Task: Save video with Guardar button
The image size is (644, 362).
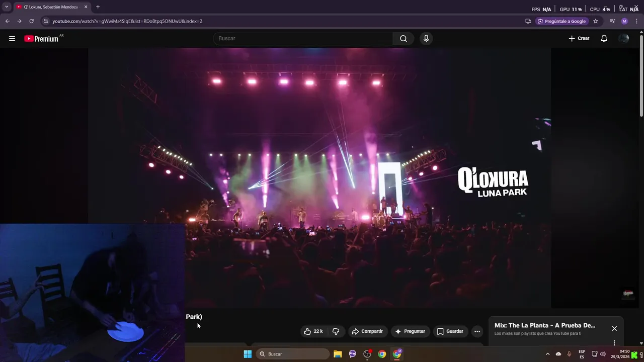Action: pyautogui.click(x=450, y=331)
